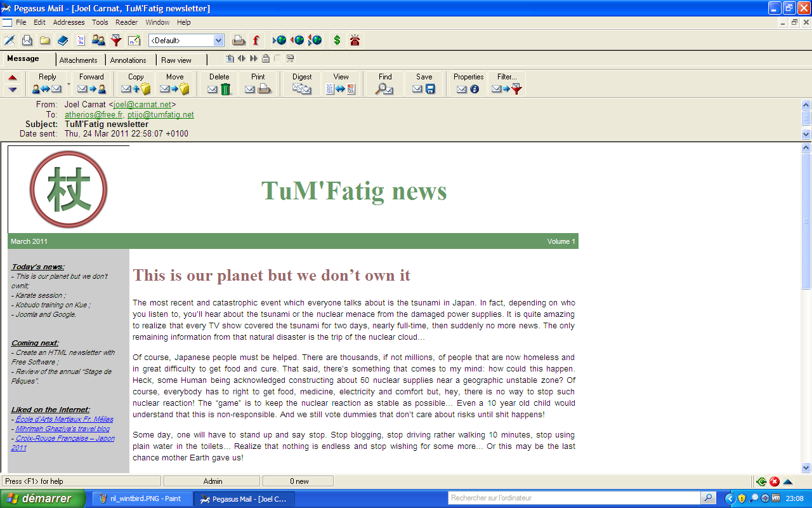
Task: Toggle the small checkbox in reader toolbar
Action: (277, 58)
